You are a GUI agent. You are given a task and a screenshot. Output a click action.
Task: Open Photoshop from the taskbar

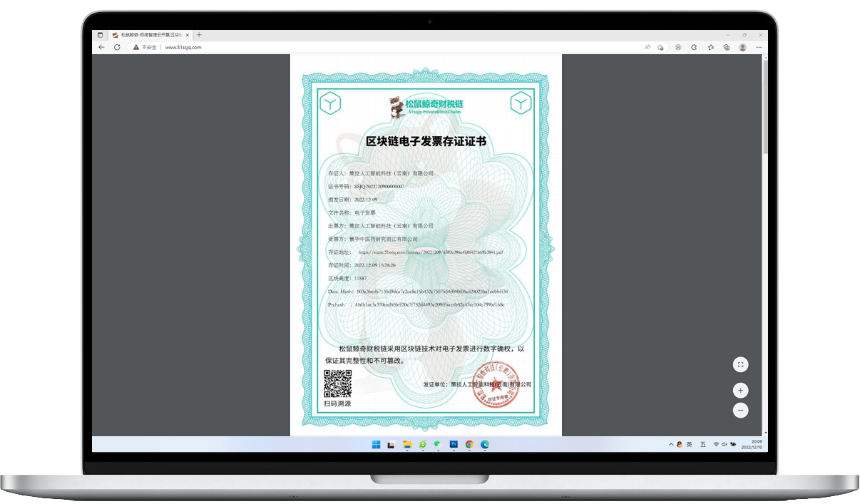pyautogui.click(x=454, y=445)
